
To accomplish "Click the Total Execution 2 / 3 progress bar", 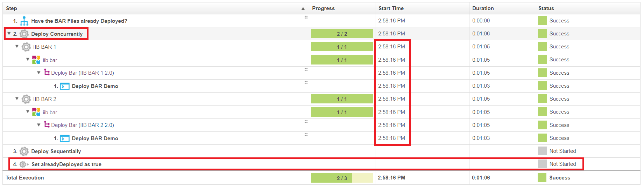I will [342, 178].
